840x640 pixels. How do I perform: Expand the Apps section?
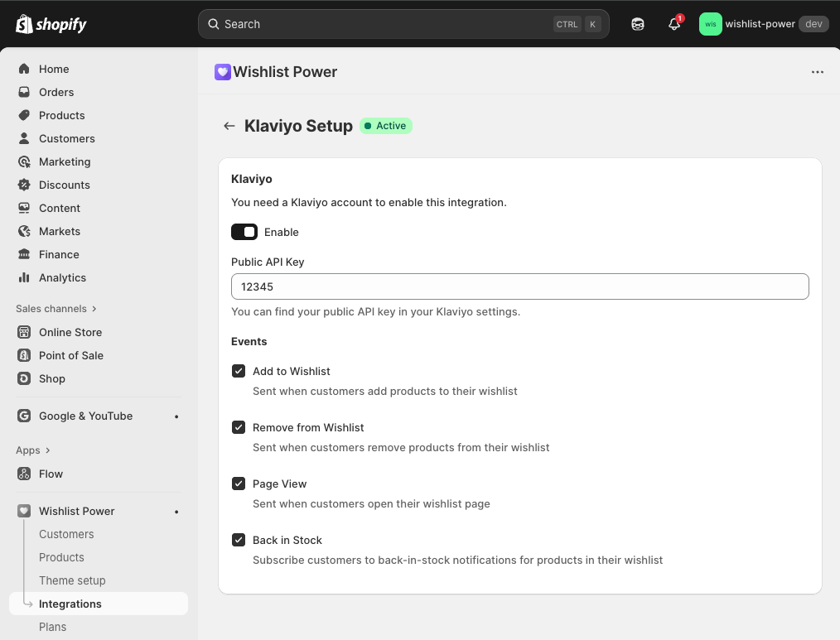[x=32, y=450]
